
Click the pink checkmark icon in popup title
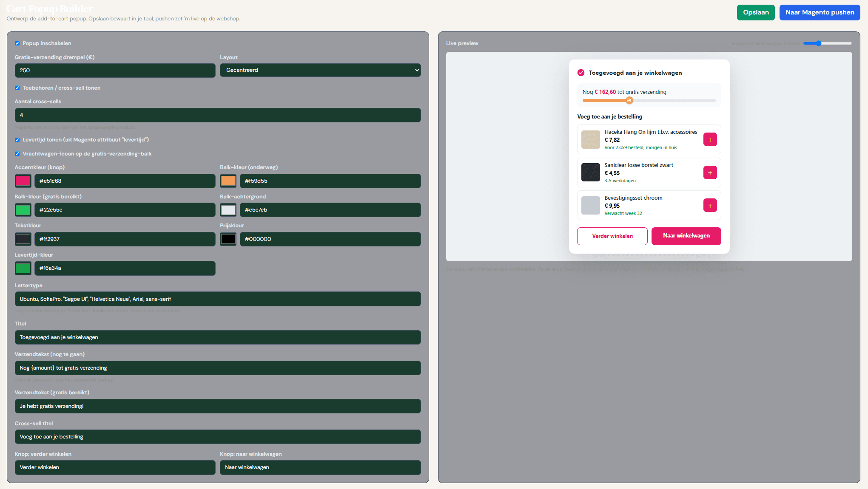coord(581,73)
